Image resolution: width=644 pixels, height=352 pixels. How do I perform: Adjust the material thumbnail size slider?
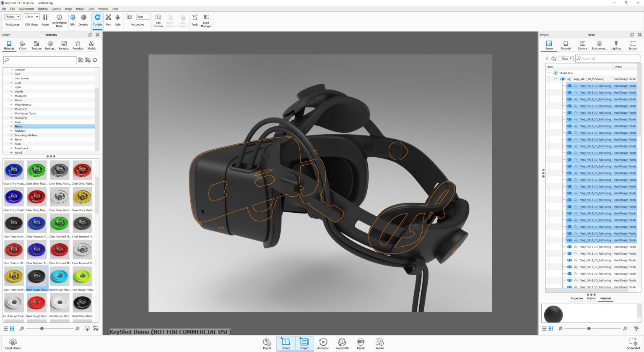pyautogui.click(x=41, y=329)
